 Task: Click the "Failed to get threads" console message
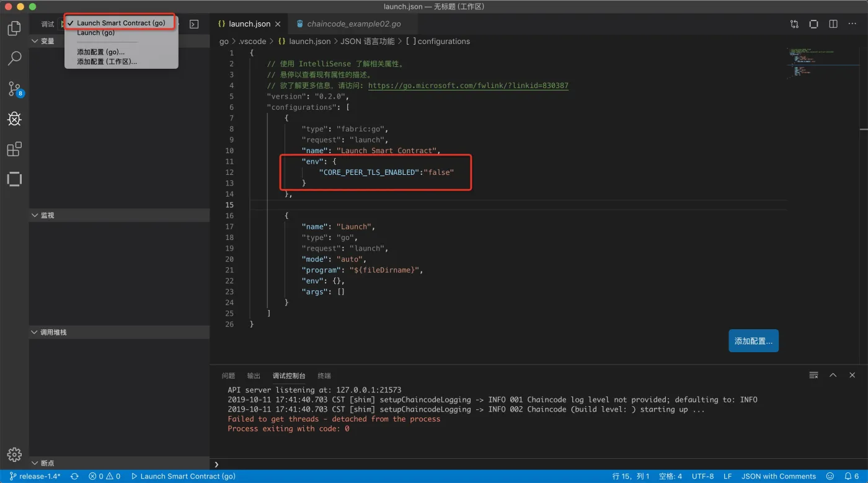[x=334, y=419]
